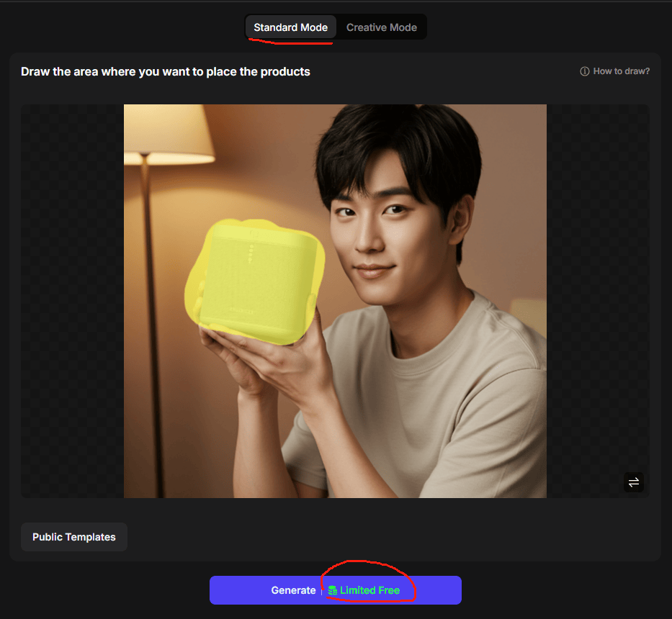The height and width of the screenshot is (619, 672).
Task: Click the info icon beside How to draw?
Action: coord(585,71)
